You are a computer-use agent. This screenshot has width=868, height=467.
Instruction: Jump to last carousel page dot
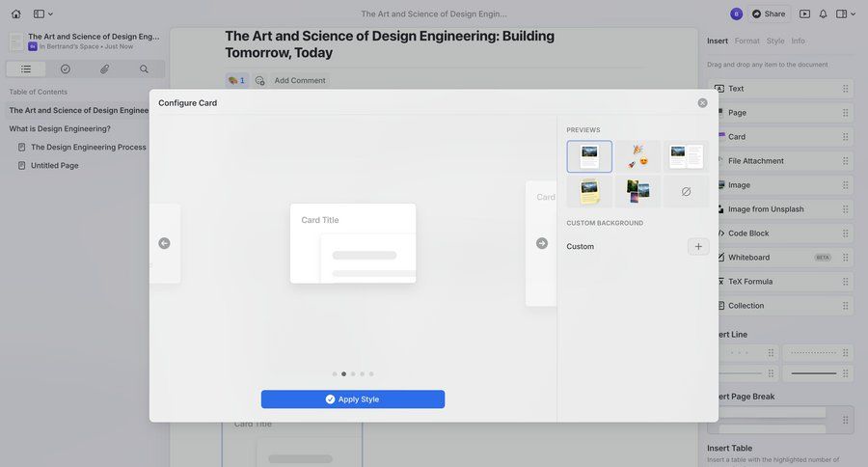[x=371, y=374]
